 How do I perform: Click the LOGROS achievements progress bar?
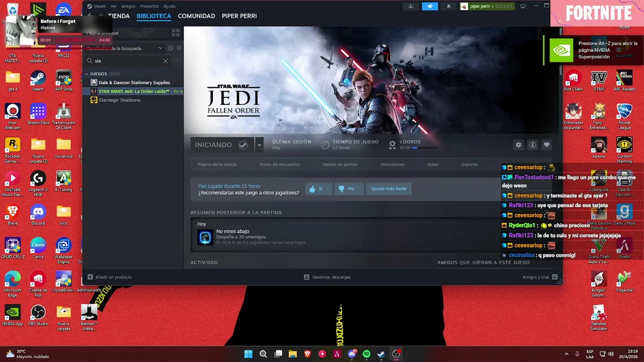[x=425, y=148]
